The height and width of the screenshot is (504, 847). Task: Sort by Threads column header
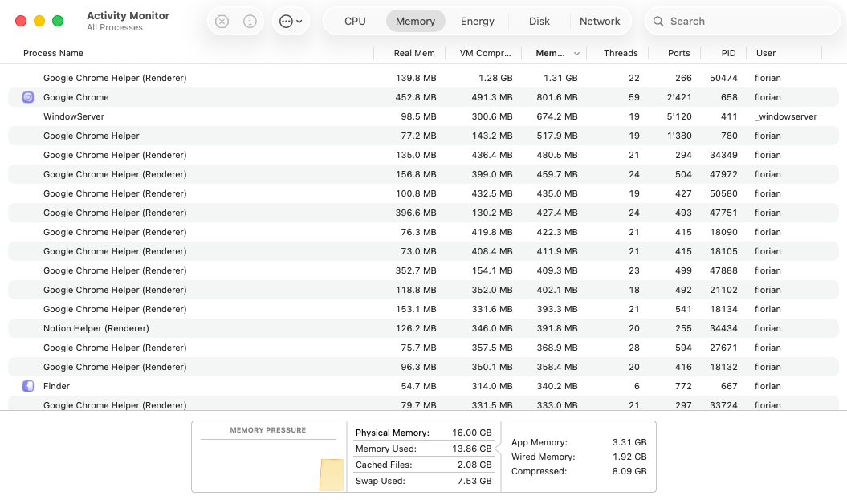[620, 53]
